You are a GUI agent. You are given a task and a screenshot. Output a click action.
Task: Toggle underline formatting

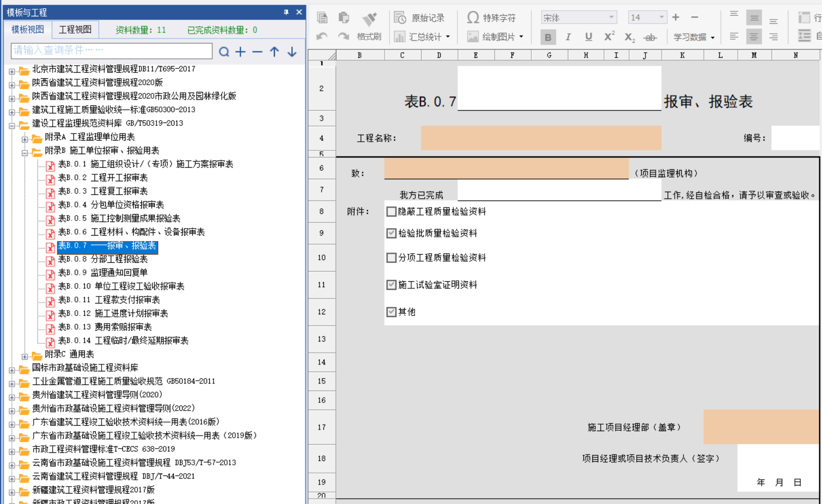pyautogui.click(x=588, y=37)
